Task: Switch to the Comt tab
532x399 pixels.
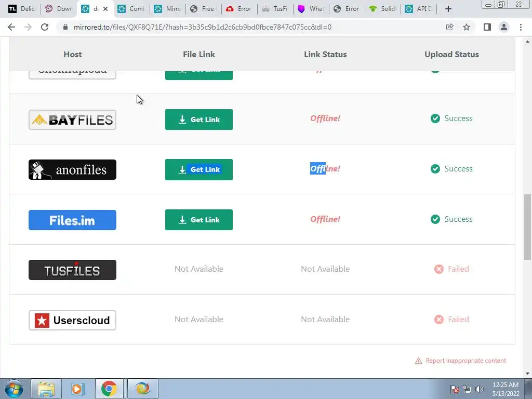Action: pos(131,9)
